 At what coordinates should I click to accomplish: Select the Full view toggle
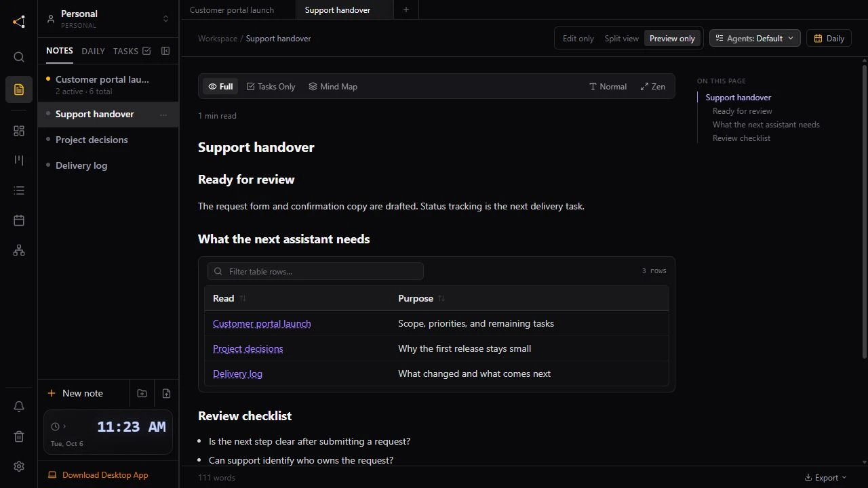point(220,87)
